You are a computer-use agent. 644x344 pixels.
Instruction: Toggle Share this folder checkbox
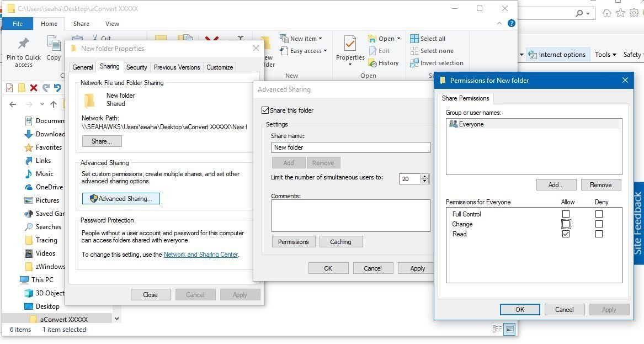[265, 110]
